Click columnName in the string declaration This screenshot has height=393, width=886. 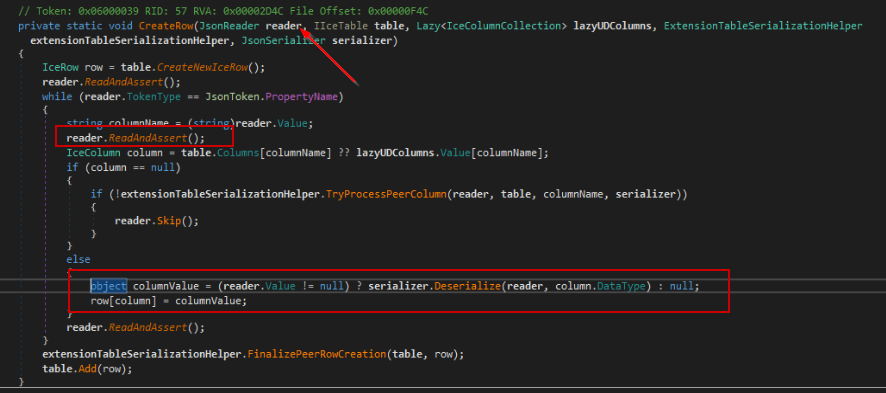coord(138,123)
